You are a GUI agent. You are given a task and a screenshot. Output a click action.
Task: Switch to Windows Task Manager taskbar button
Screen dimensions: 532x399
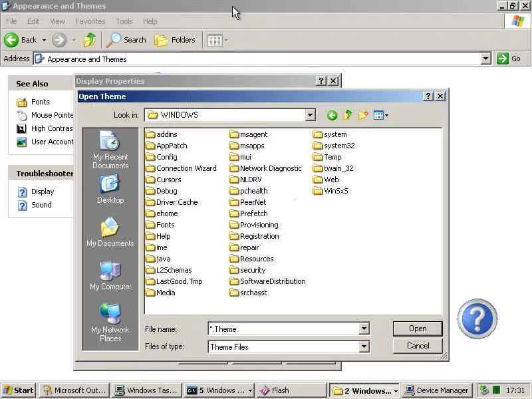click(146, 390)
